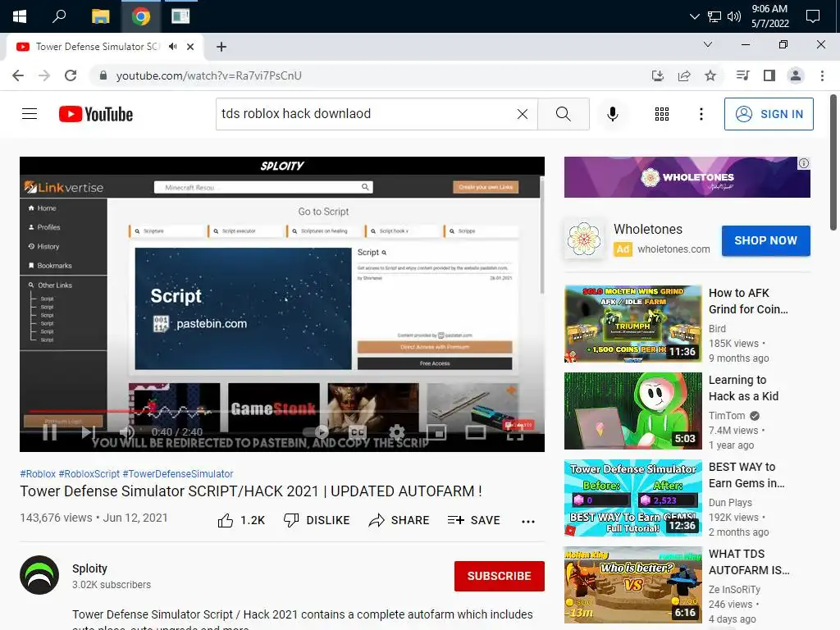Image resolution: width=840 pixels, height=630 pixels.
Task: Toggle the Chrome side panel
Action: (x=769, y=75)
